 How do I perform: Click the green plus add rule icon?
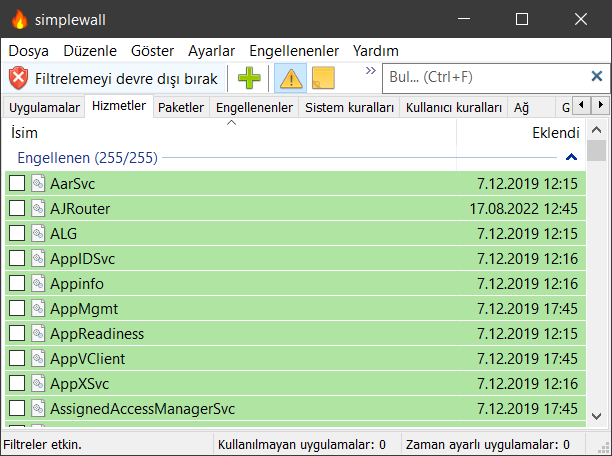pos(249,78)
